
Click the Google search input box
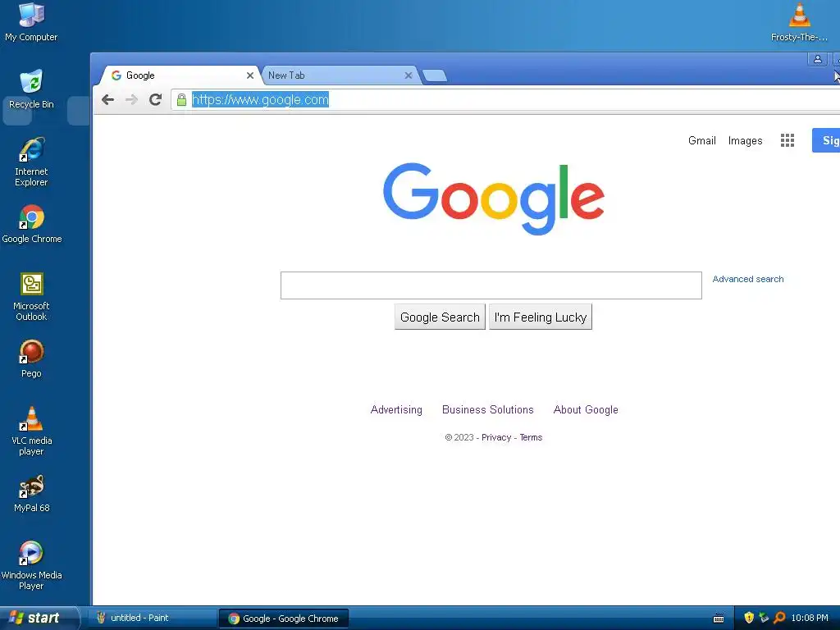pyautogui.click(x=491, y=285)
